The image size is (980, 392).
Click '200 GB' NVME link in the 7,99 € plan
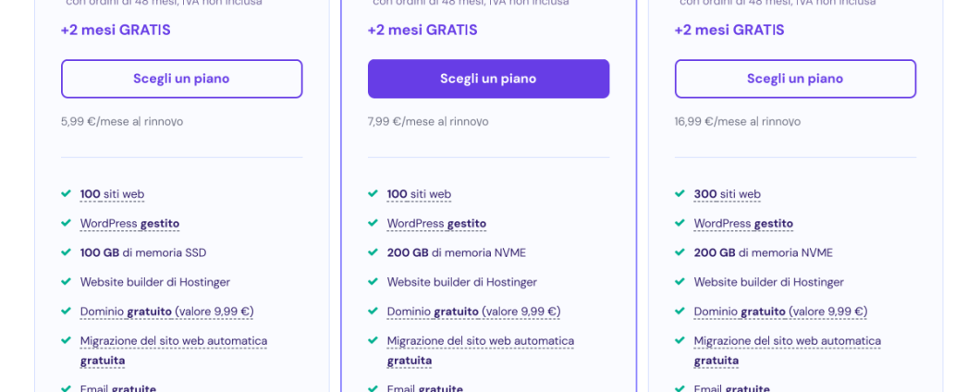pyautogui.click(x=408, y=252)
